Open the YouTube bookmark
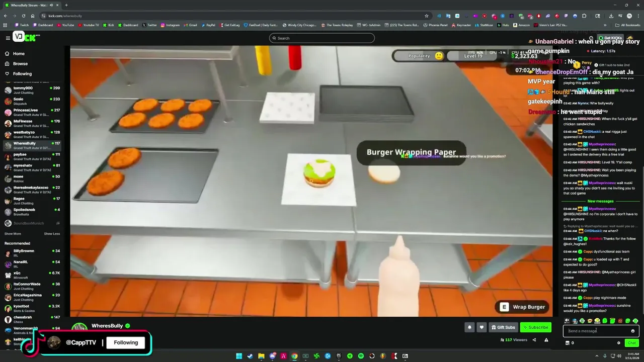 (x=66, y=25)
